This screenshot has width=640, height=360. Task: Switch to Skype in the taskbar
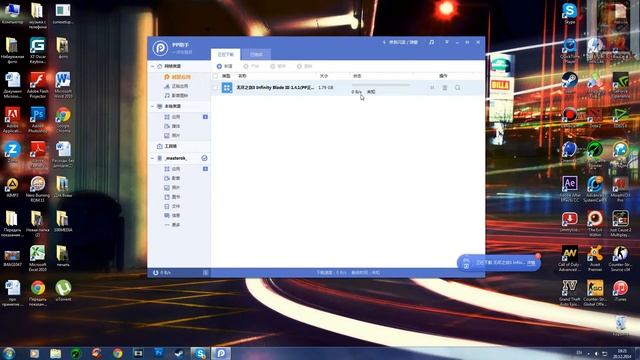(x=200, y=353)
